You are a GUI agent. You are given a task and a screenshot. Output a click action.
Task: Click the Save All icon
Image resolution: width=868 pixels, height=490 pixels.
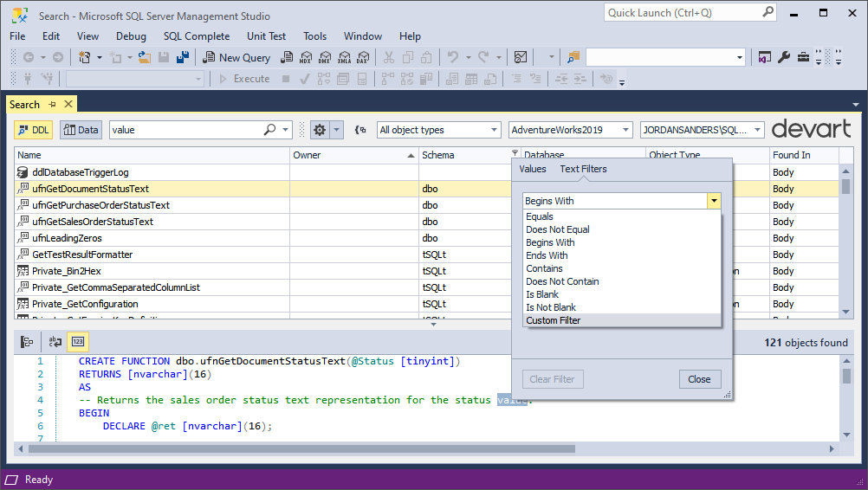183,57
